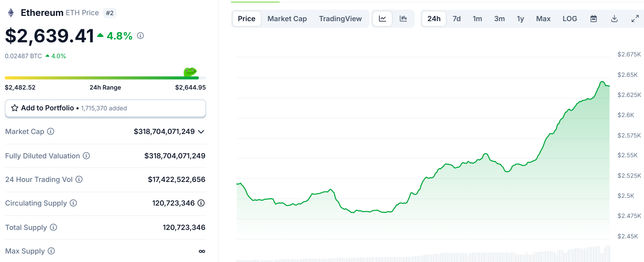Click Add to Portfolio button
644x262 pixels.
tap(105, 108)
